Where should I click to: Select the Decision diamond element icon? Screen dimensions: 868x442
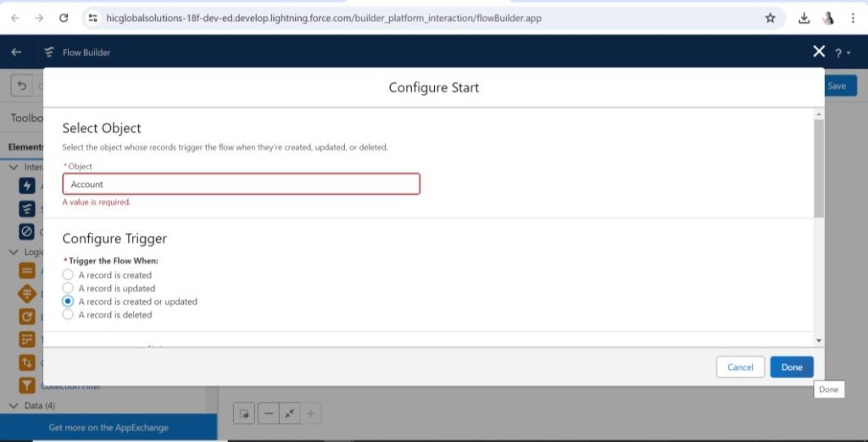(x=26, y=294)
